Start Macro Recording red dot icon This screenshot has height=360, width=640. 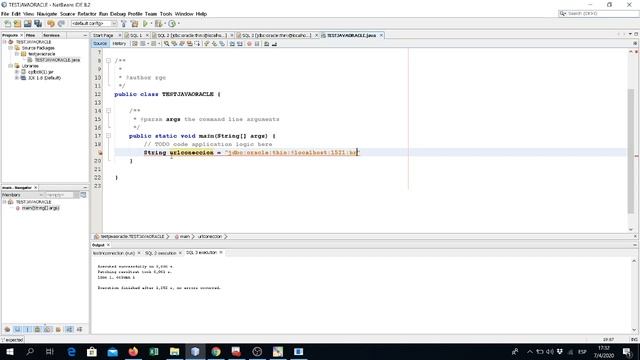249,44
